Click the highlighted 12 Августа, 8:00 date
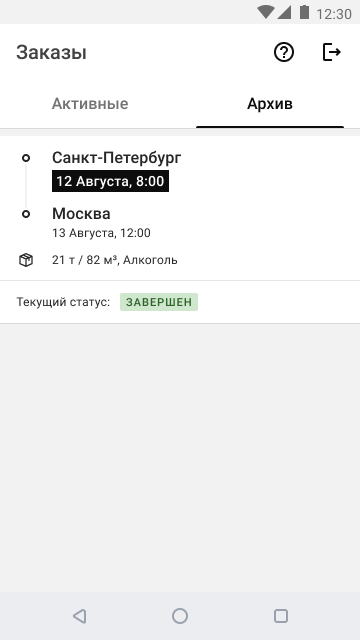The image size is (360, 640). [110, 181]
